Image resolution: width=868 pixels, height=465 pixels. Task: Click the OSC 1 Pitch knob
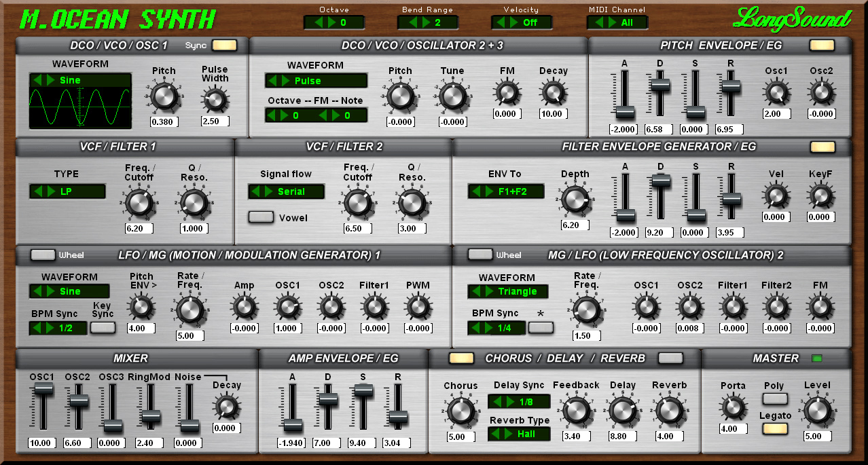[x=164, y=97]
